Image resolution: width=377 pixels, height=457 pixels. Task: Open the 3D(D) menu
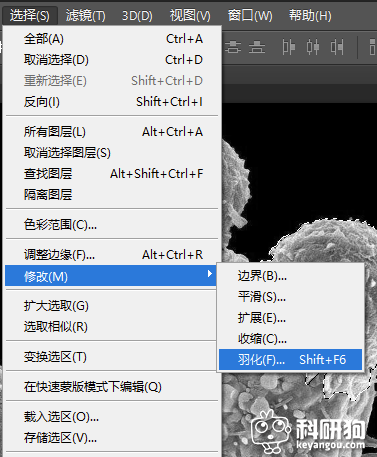coord(137,16)
